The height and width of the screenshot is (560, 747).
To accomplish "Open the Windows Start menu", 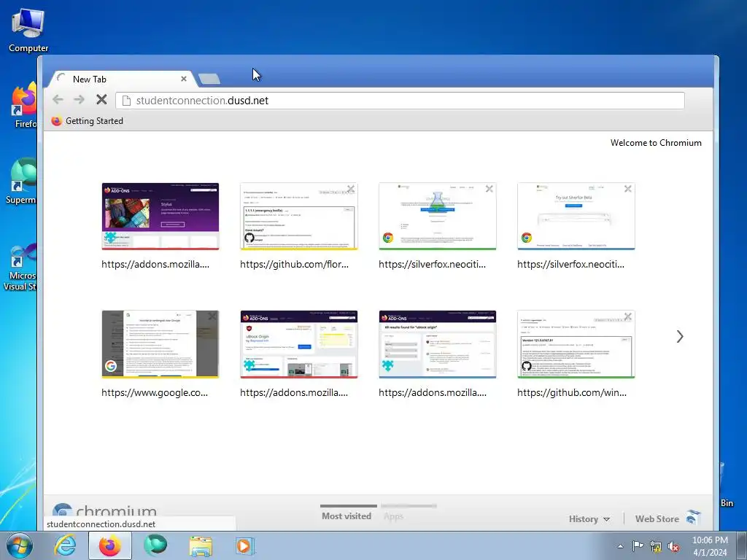I will (20, 545).
